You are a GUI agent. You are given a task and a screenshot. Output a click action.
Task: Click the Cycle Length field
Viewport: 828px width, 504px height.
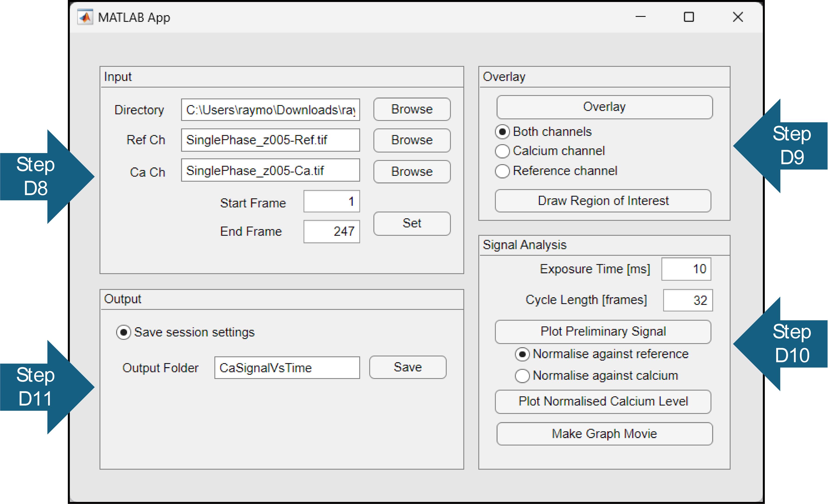(x=688, y=300)
